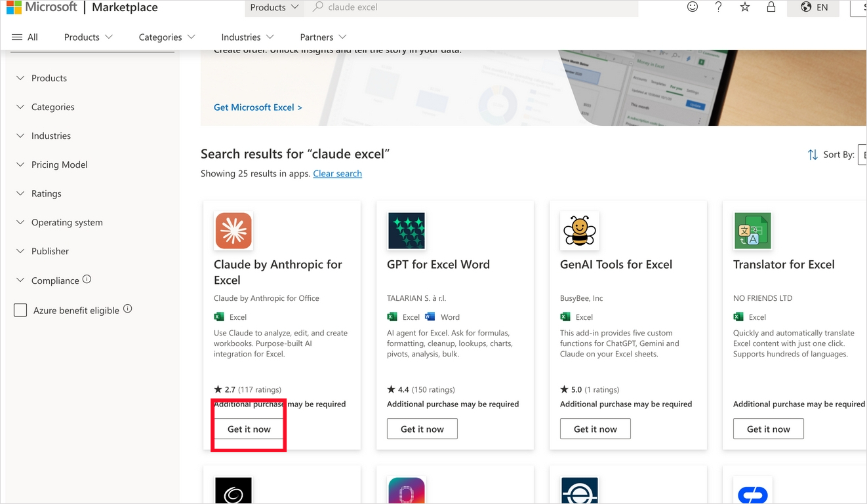Enable the Azure benefit eligible checkbox
Screen dimensions: 867x504
click(x=21, y=310)
